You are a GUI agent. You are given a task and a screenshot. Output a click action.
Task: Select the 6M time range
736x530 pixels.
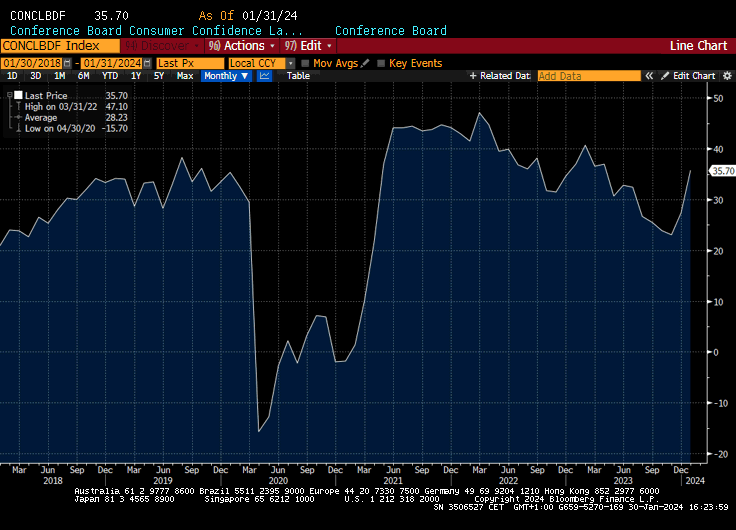point(84,76)
